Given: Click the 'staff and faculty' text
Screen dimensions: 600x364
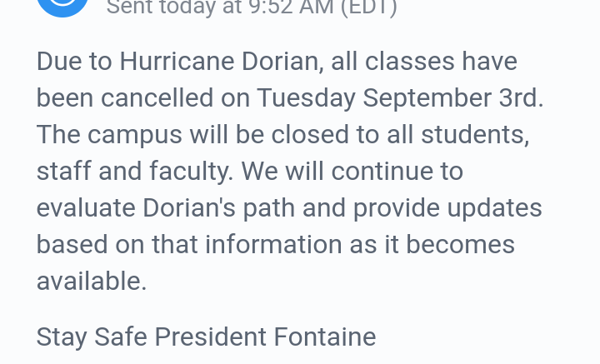Looking at the screenshot, I should (134, 171).
